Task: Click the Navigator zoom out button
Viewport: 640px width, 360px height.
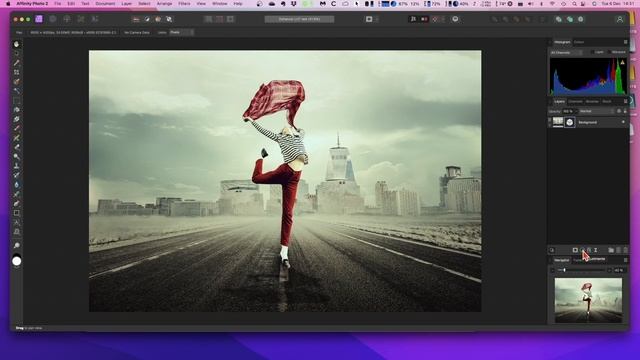Action: tap(553, 270)
